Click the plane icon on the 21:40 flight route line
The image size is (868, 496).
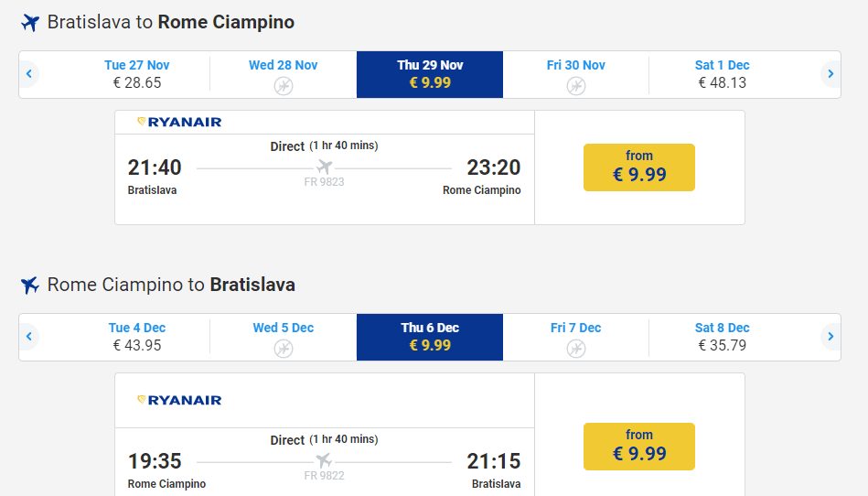click(324, 167)
